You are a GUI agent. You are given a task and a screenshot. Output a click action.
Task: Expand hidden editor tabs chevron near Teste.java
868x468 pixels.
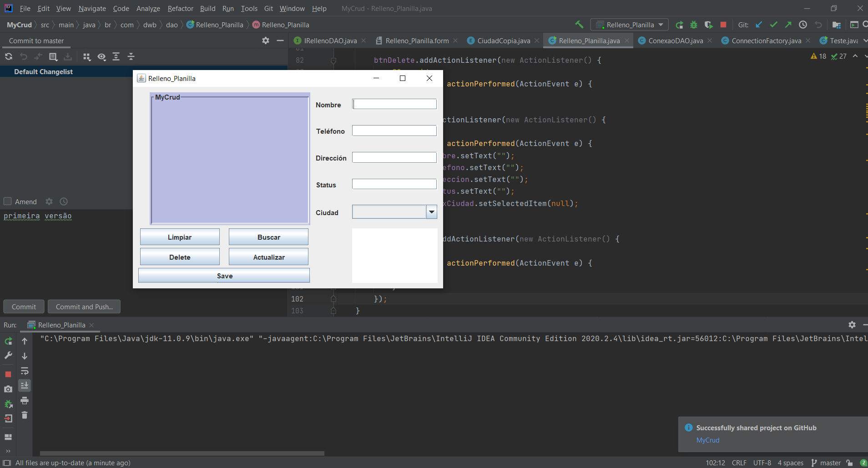coord(864,40)
